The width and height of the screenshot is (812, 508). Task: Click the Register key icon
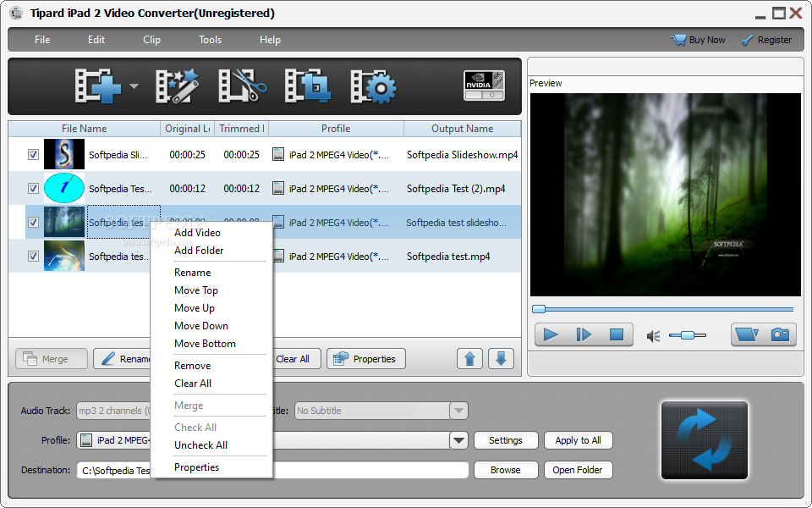click(x=747, y=40)
